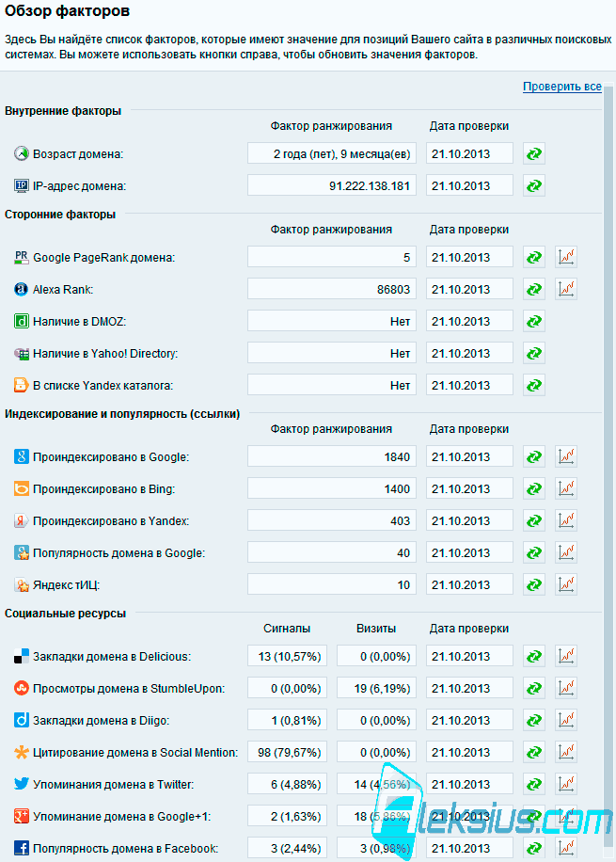
Task: Open Social Mention citation chart
Action: tap(566, 752)
